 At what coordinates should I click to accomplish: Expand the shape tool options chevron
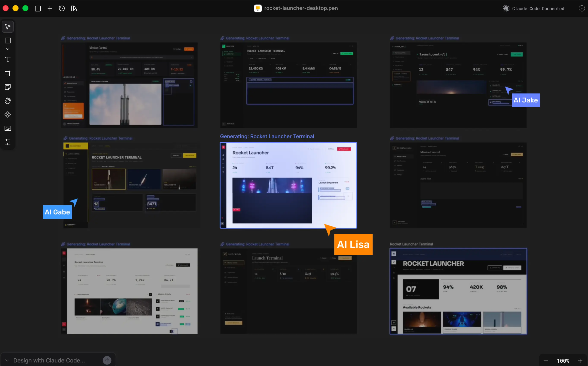(8, 49)
